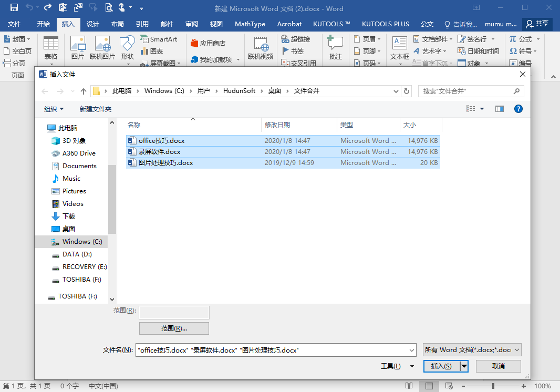Image resolution: width=560 pixels, height=392 pixels.
Task: Open the KUTOOLS PLUS tab
Action: pos(386,24)
